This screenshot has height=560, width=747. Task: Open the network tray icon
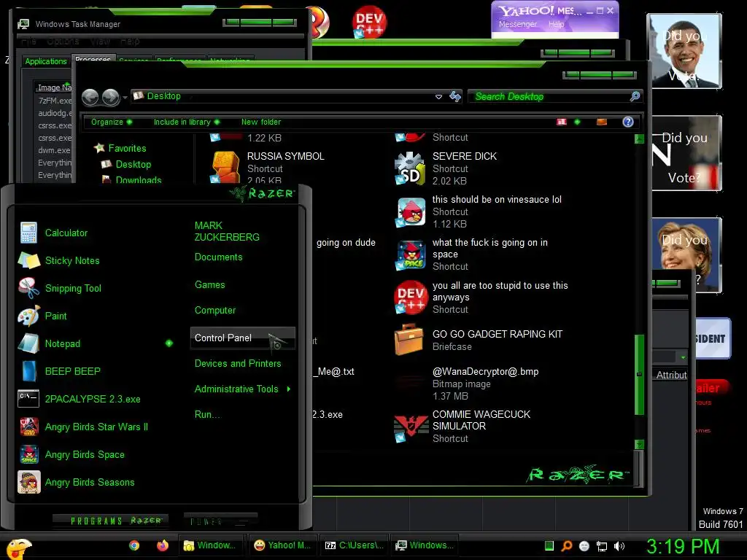click(x=602, y=546)
